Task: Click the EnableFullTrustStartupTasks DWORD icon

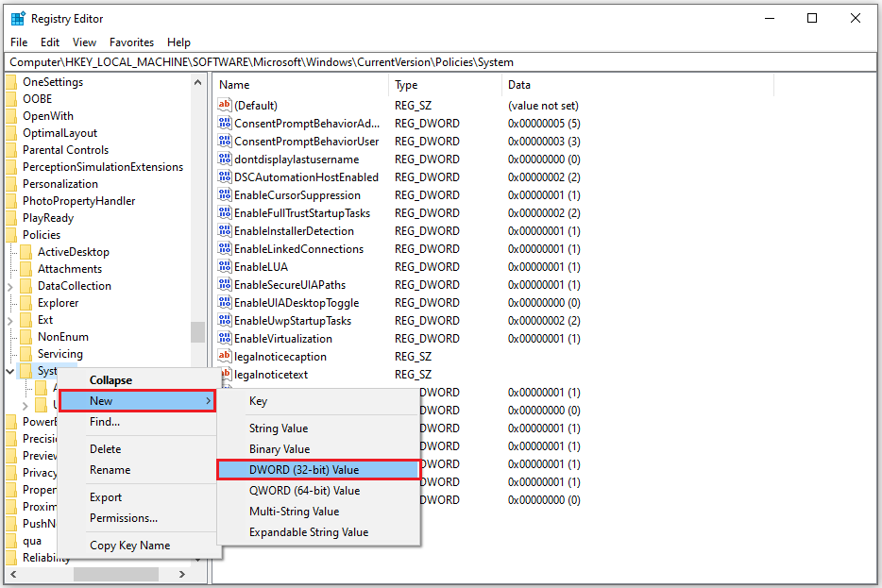Action: 225,213
